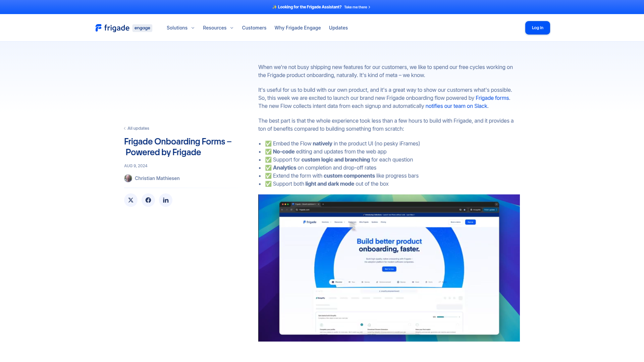Go to the Updates page

(338, 28)
